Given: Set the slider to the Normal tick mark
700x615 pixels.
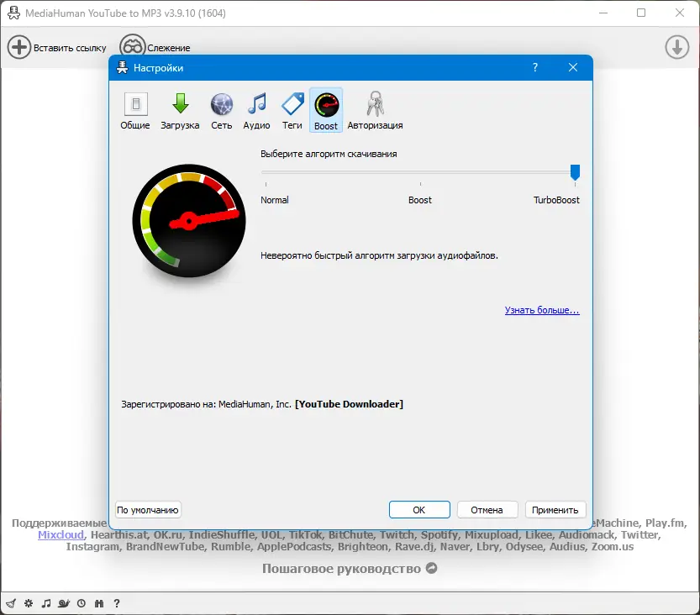Looking at the screenshot, I should tap(266, 183).
